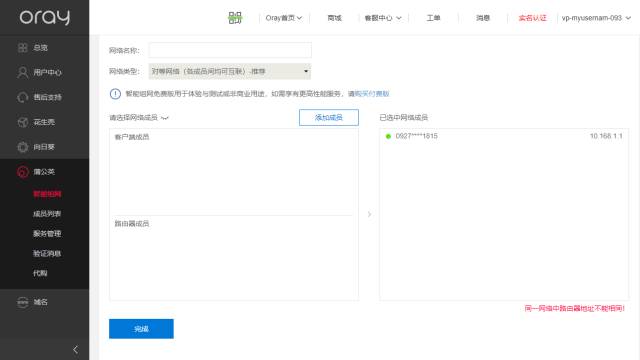Open 服务管理 service management

point(47,233)
